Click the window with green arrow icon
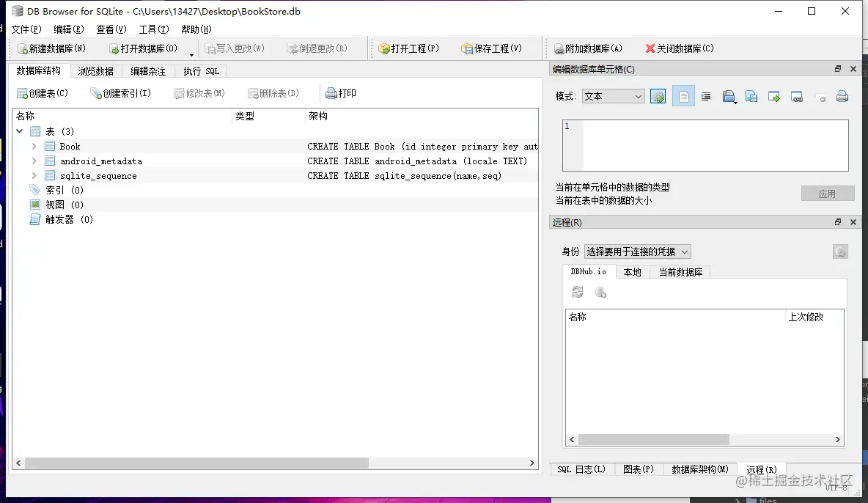Viewport: 868px width, 503px height. (x=774, y=96)
